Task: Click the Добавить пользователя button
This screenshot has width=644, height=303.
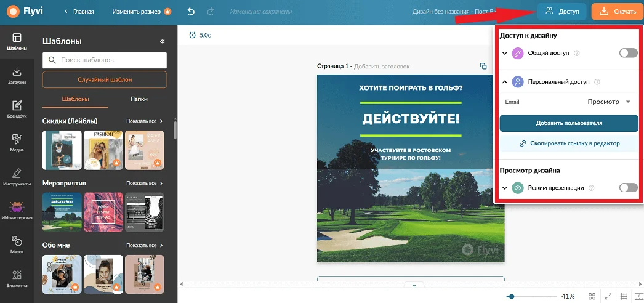Action: pos(568,123)
